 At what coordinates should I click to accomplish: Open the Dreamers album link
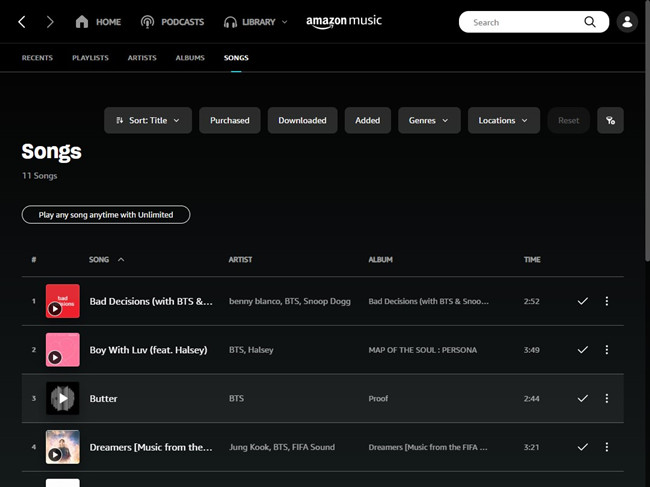[x=428, y=447]
